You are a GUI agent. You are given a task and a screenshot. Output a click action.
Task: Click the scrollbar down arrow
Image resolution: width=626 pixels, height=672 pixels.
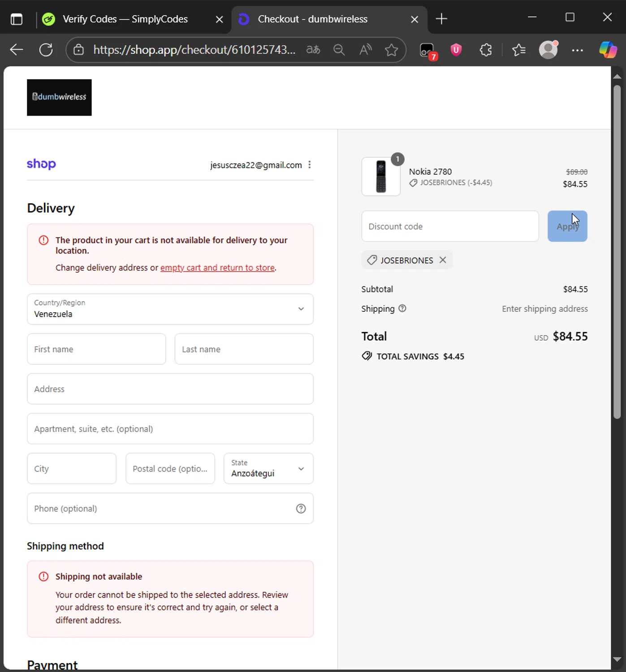pos(617,659)
